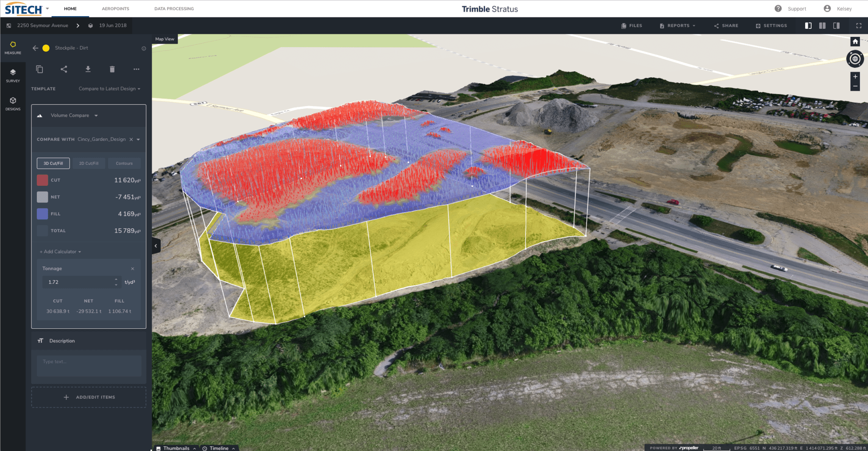Viewport: 868px width, 451px height.
Task: Open the Survey layers panel
Action: 13,76
